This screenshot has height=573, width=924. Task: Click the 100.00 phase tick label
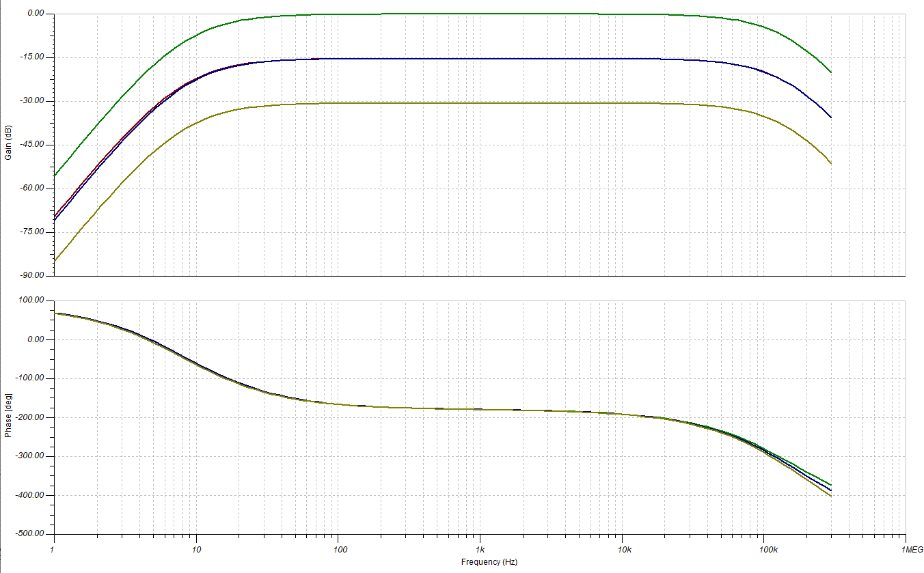click(30, 298)
